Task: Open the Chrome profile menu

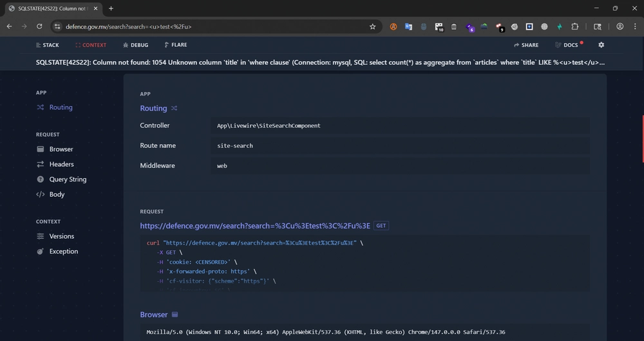Action: (620, 26)
